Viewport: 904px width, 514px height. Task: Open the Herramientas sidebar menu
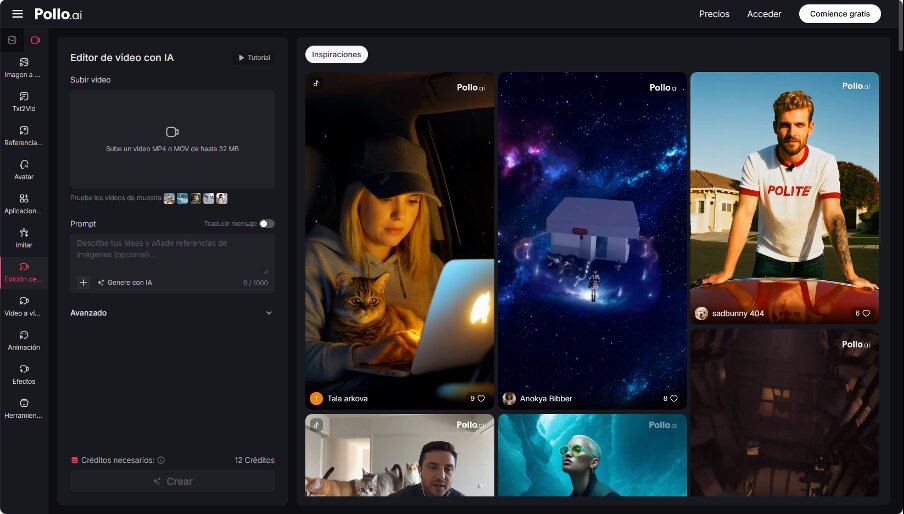(x=24, y=408)
